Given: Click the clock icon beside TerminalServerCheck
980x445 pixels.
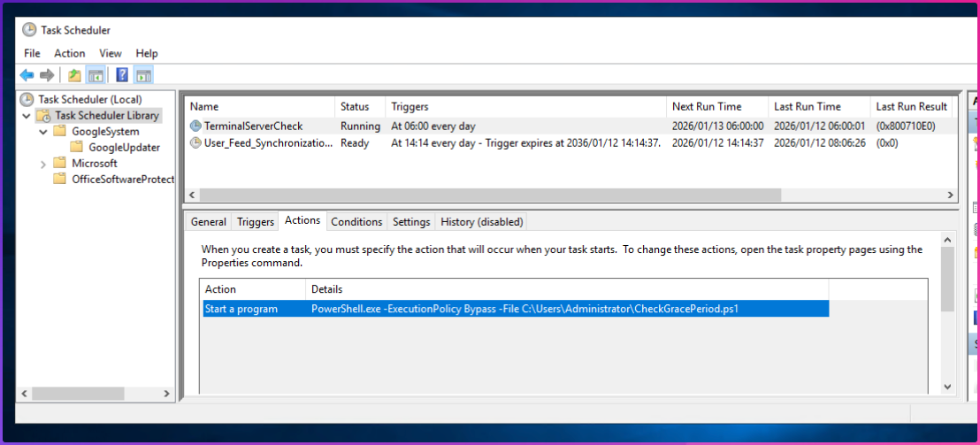Looking at the screenshot, I should [195, 127].
